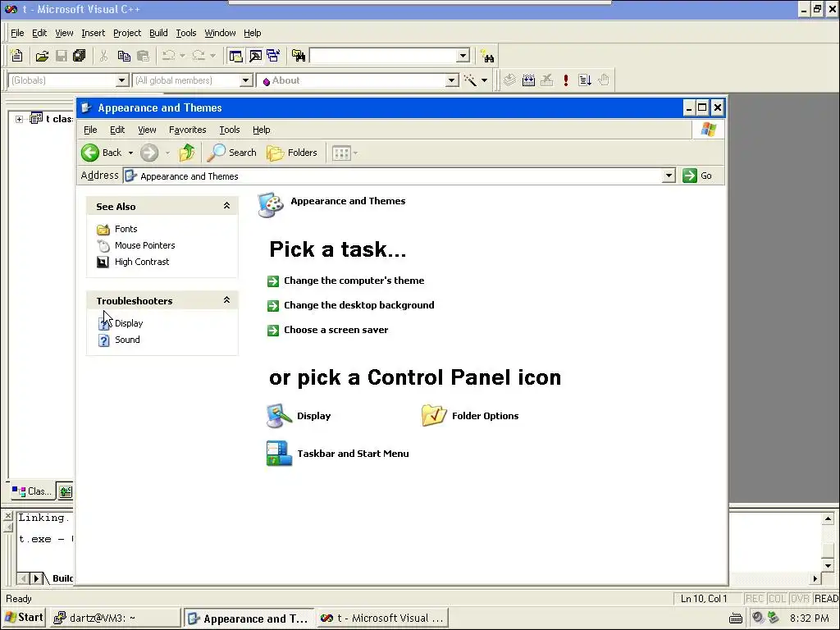Click Change the computer's theme
The image size is (840, 630).
coord(354,281)
